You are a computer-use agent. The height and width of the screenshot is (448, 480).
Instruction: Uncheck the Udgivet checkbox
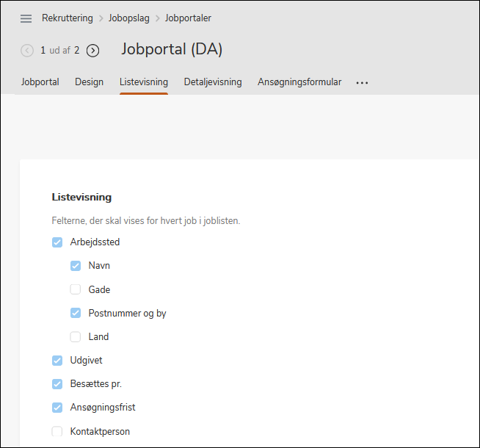(x=57, y=361)
